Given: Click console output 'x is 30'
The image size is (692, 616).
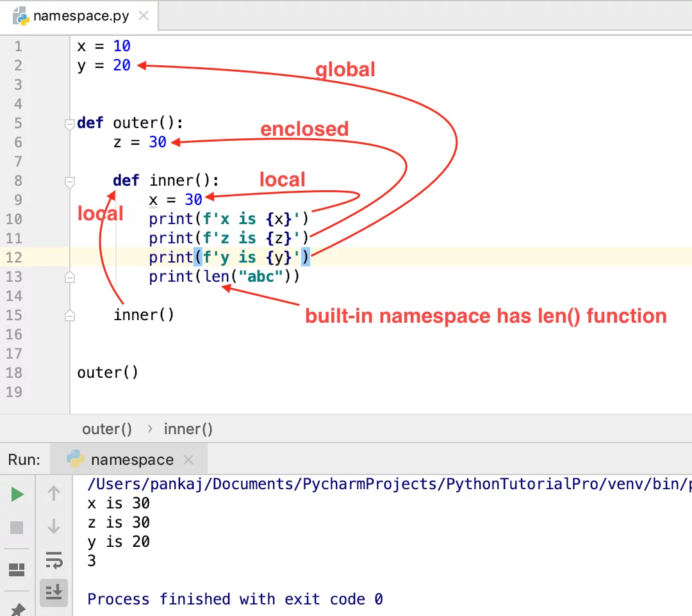Looking at the screenshot, I should point(119,503).
